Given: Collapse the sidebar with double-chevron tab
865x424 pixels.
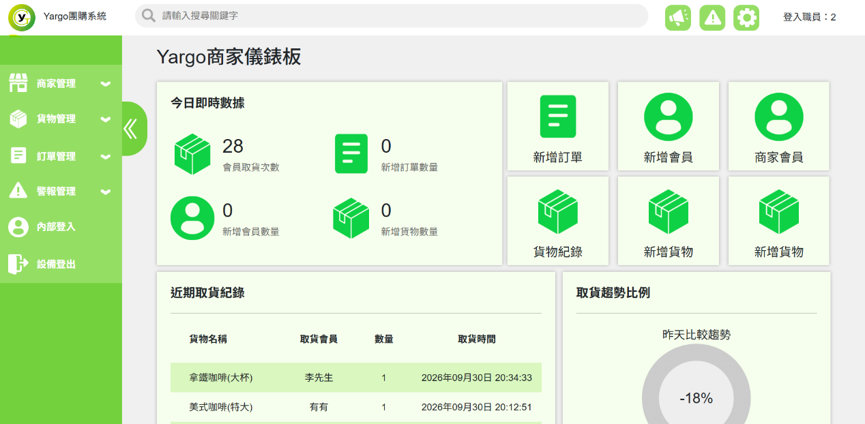Looking at the screenshot, I should [x=134, y=128].
